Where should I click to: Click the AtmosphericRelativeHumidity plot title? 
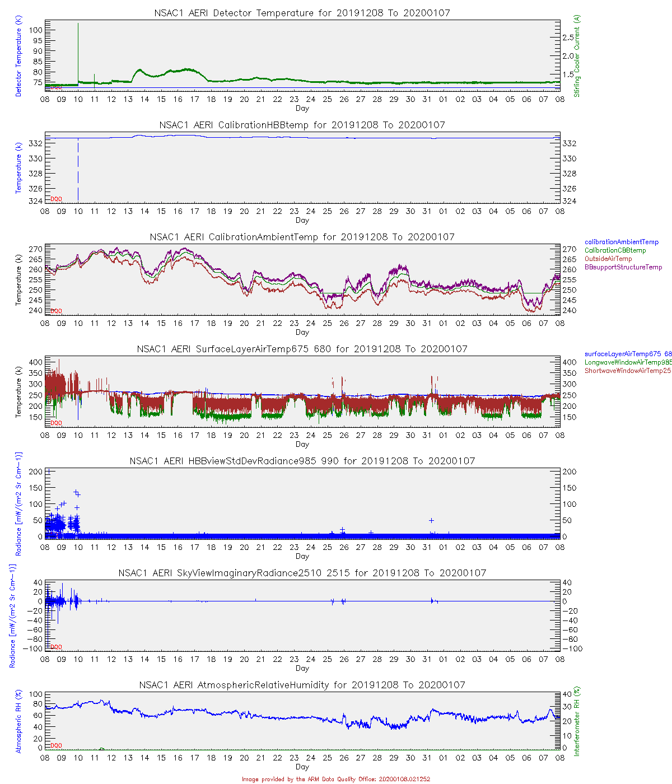302,685
